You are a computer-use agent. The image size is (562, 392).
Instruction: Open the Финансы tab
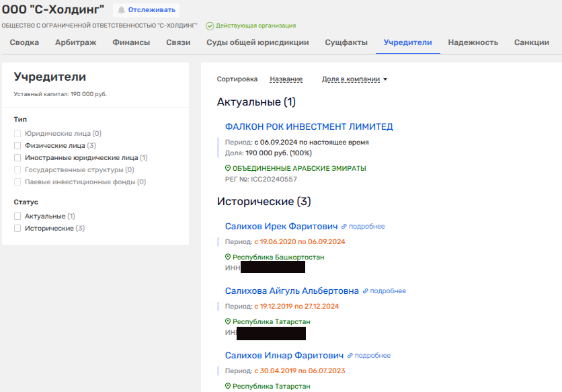click(131, 42)
